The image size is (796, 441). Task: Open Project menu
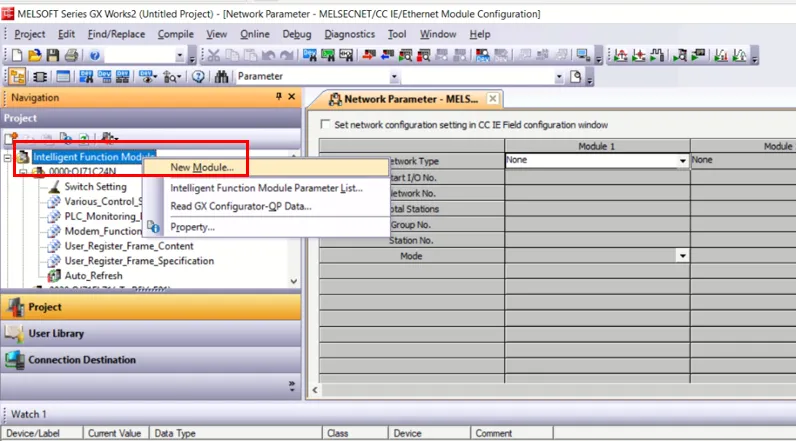pos(29,34)
